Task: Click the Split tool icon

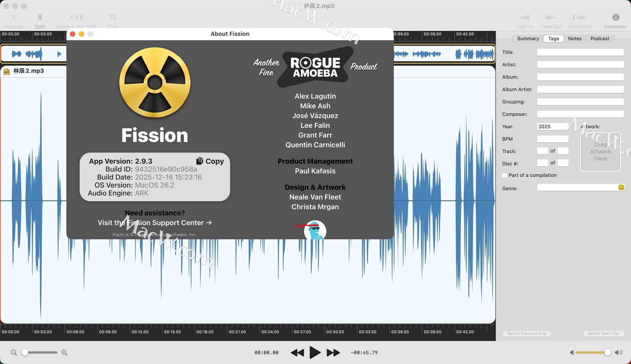Action: click(39, 17)
